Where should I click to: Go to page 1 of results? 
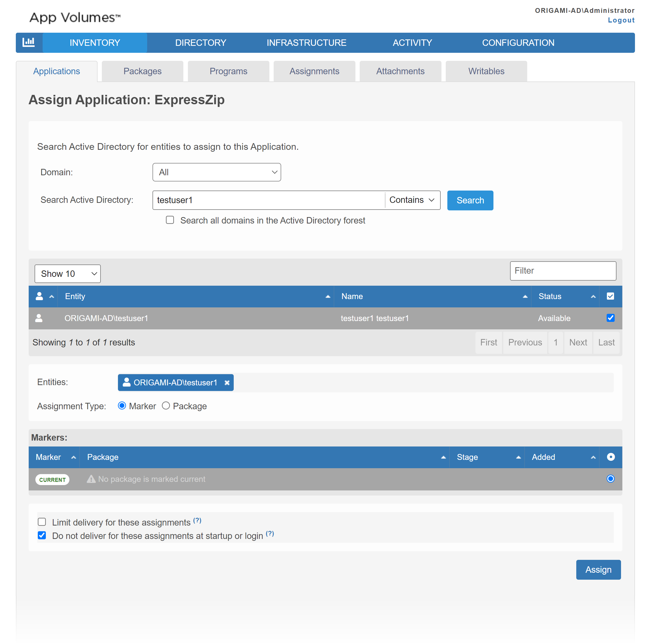(555, 342)
